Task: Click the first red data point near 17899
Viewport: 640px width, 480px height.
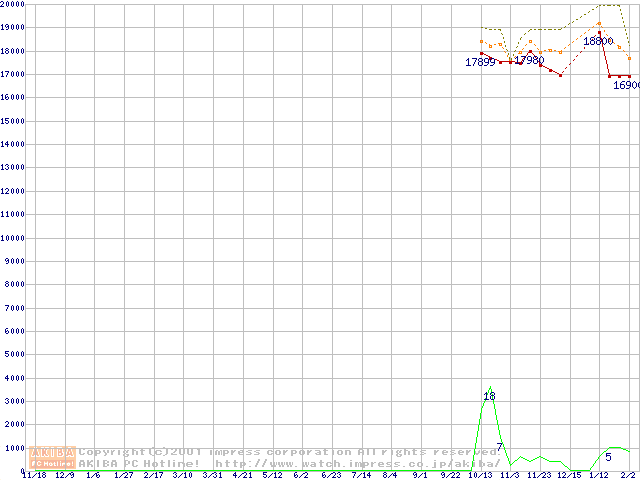Action: [x=482, y=53]
